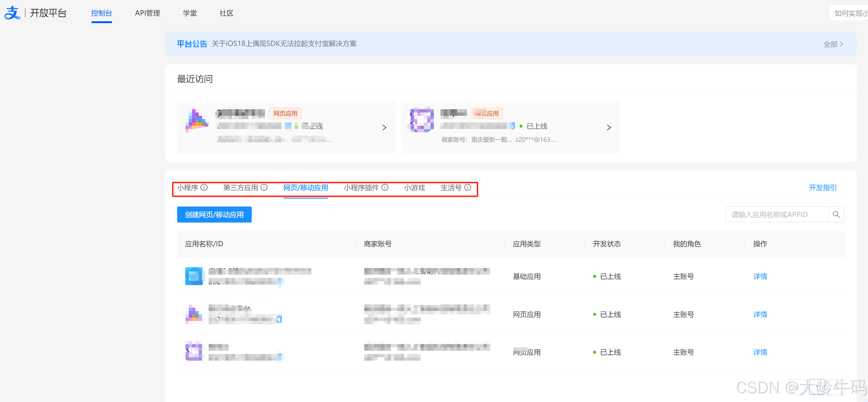The width and height of the screenshot is (868, 402).
Task: Click the search magnifier icon
Action: click(x=836, y=215)
